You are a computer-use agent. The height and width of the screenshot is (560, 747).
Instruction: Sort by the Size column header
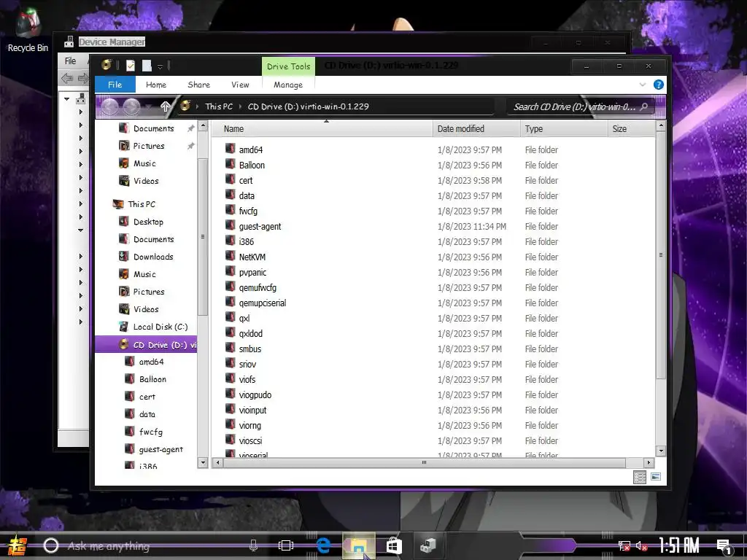(631, 129)
